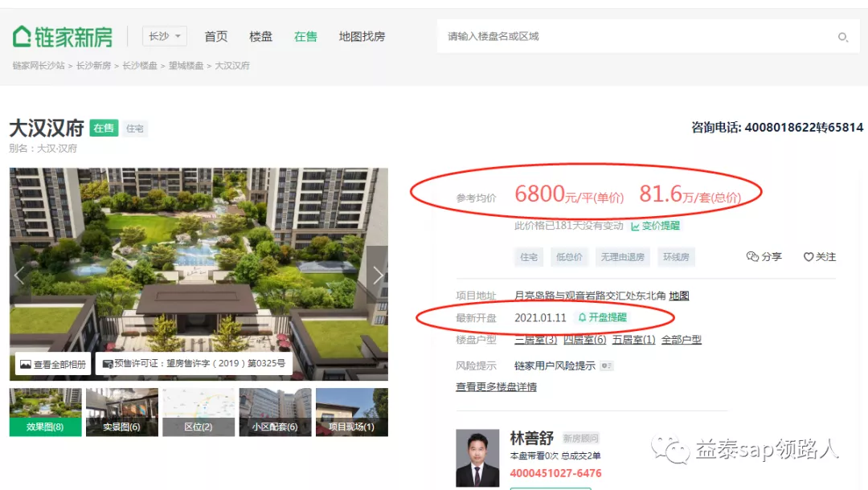Show the next gallery photo arrow
This screenshot has width=868, height=490.
(378, 275)
